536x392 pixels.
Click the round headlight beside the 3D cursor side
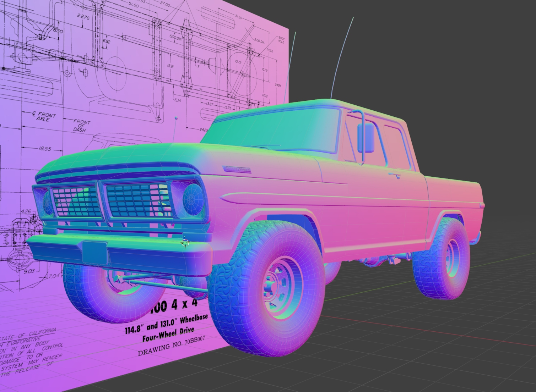193,199
